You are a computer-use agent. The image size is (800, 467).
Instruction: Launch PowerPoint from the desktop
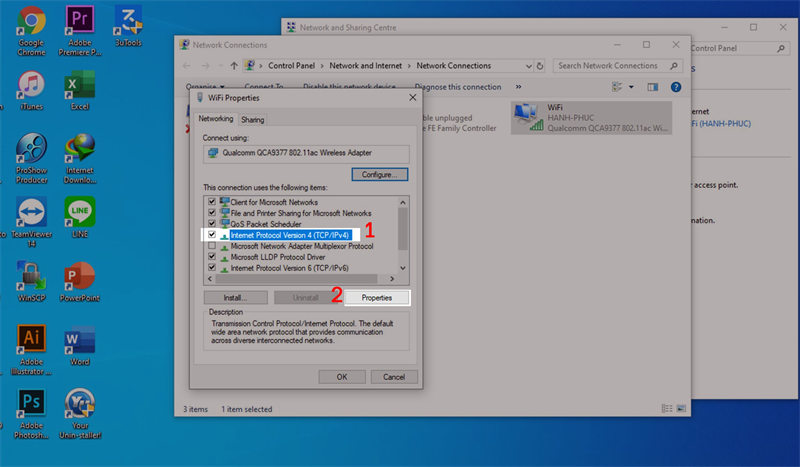80,282
